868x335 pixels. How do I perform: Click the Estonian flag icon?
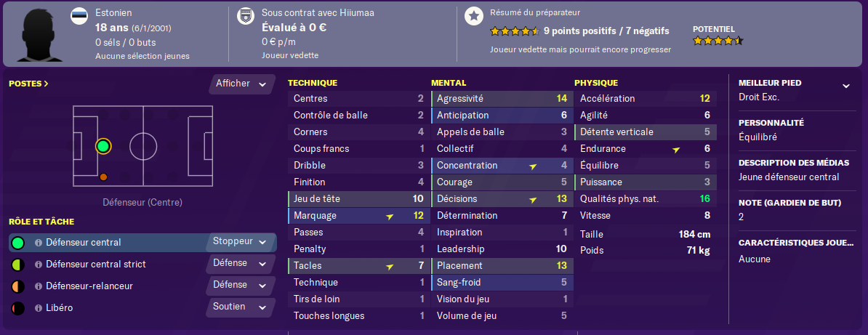[79, 16]
